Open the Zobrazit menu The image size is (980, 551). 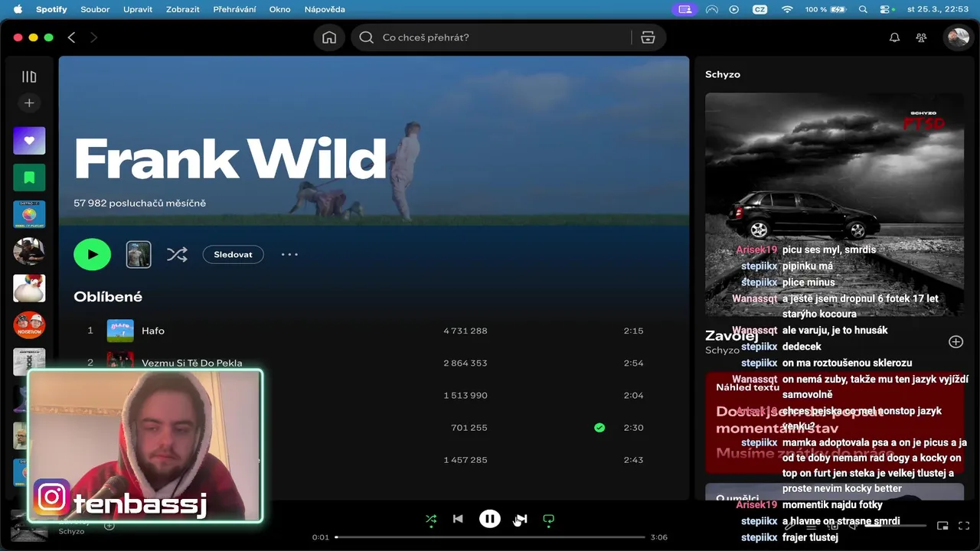click(x=183, y=9)
